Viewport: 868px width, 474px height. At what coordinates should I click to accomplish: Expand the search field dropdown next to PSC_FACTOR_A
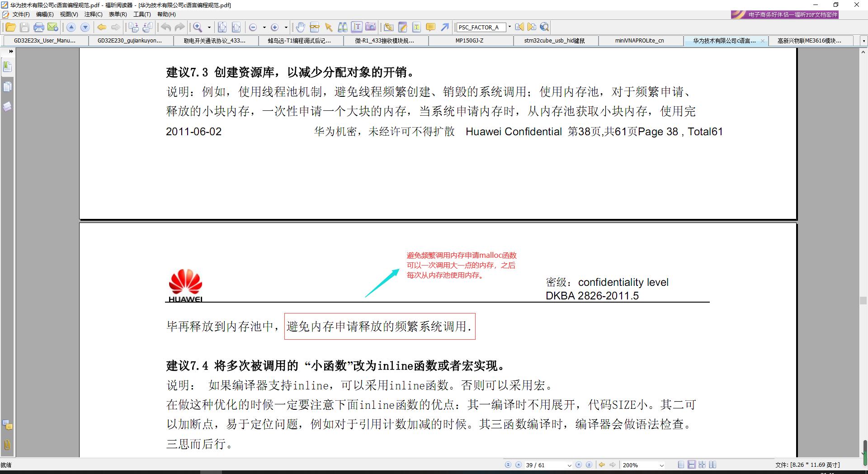point(510,27)
